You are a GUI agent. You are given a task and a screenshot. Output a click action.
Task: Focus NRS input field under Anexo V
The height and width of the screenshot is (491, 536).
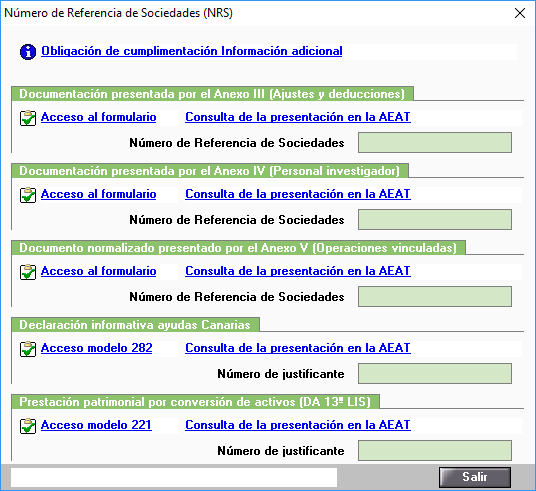coord(435,296)
